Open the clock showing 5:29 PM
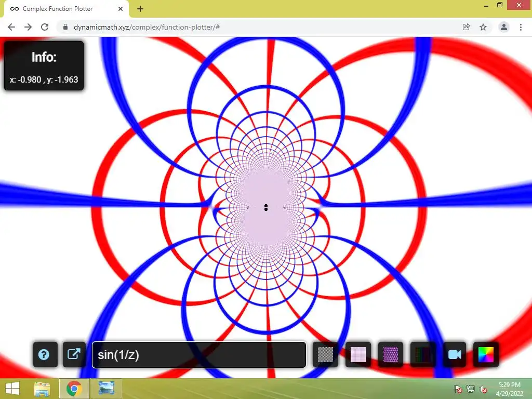The width and height of the screenshot is (532, 399). (x=509, y=389)
